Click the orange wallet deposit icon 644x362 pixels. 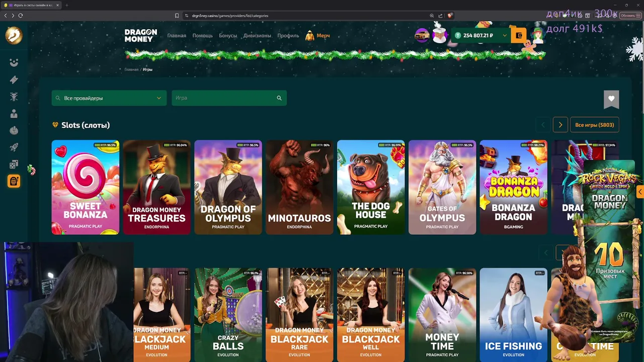coord(519,35)
